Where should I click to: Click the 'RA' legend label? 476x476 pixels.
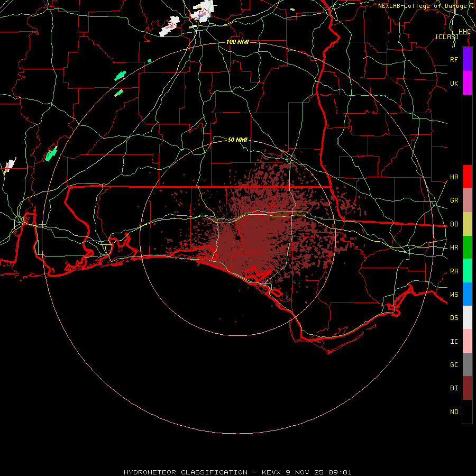pyautogui.click(x=454, y=271)
